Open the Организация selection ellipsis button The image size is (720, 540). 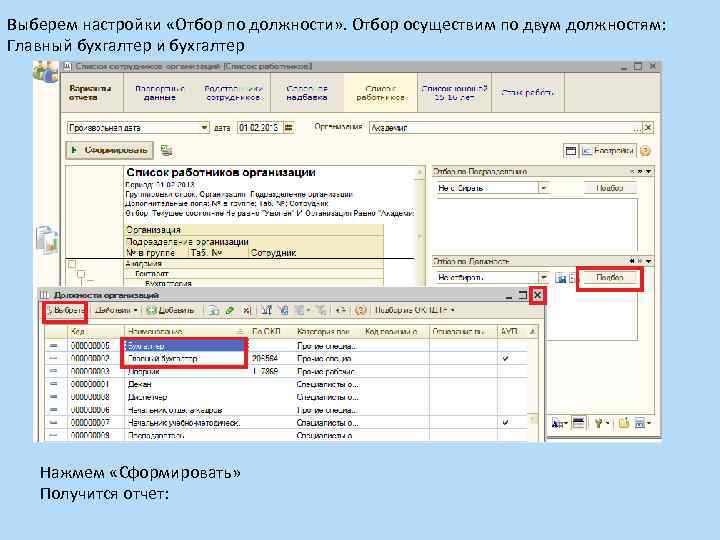point(638,128)
